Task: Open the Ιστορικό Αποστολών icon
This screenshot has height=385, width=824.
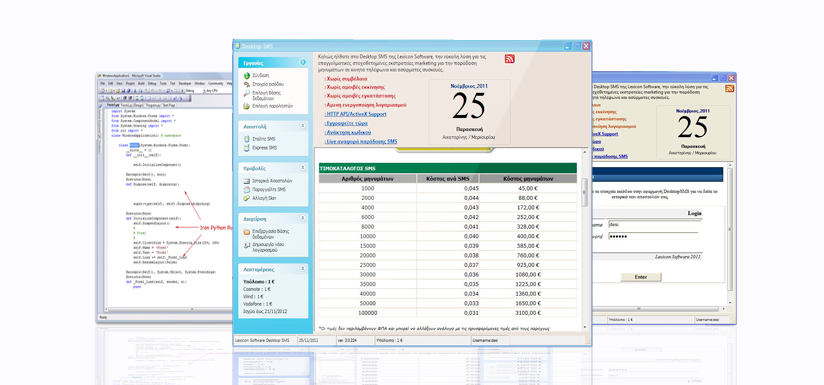Action: [x=247, y=181]
